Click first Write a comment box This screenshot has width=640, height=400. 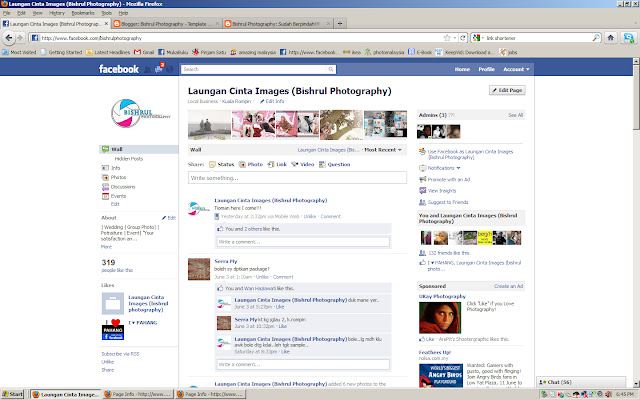[303, 242]
